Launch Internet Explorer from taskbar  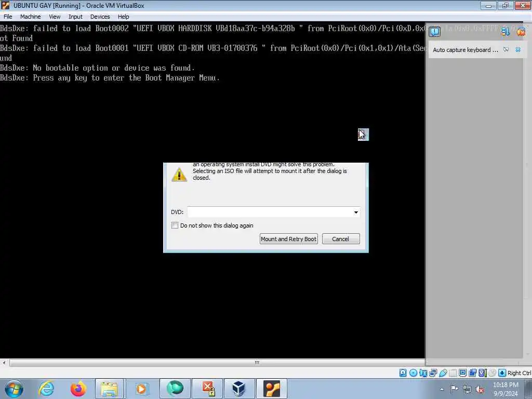click(x=46, y=389)
